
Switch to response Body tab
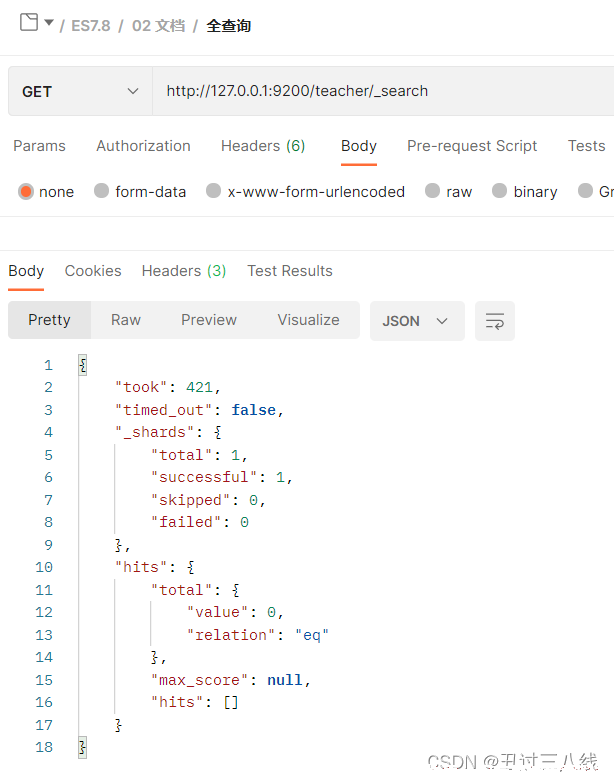click(x=26, y=271)
